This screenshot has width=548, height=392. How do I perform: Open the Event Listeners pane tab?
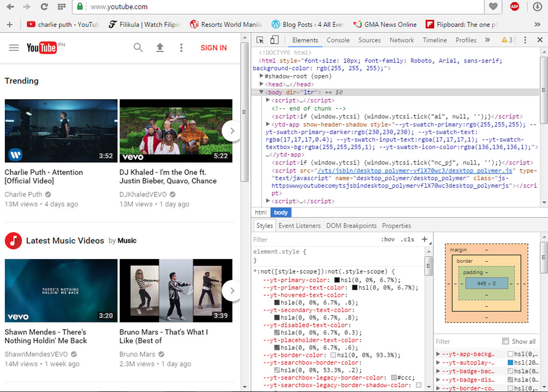coord(300,226)
